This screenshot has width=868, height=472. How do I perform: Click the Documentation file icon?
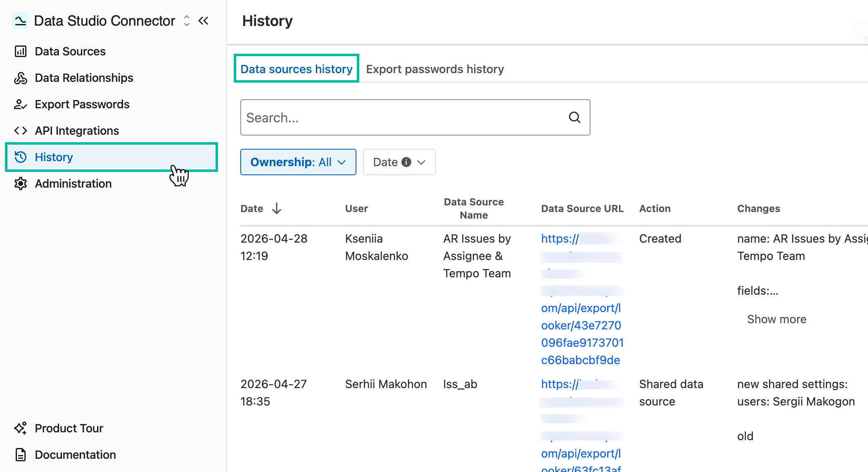pyautogui.click(x=21, y=455)
